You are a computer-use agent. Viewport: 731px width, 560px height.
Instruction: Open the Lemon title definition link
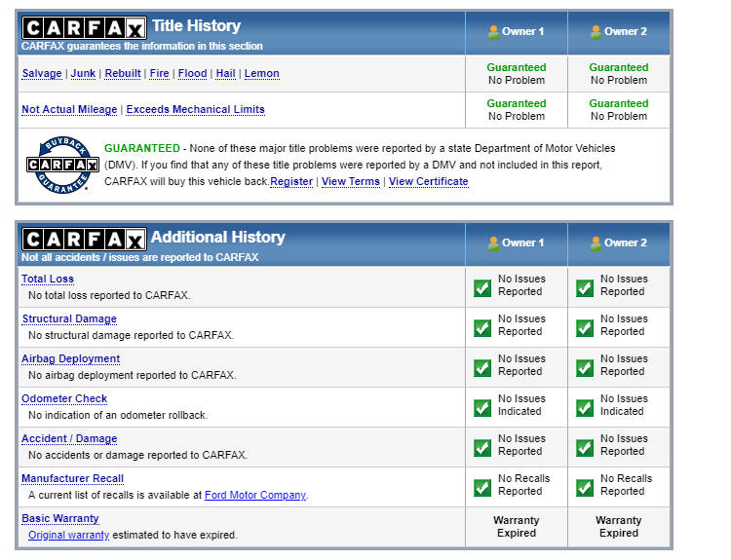262,74
